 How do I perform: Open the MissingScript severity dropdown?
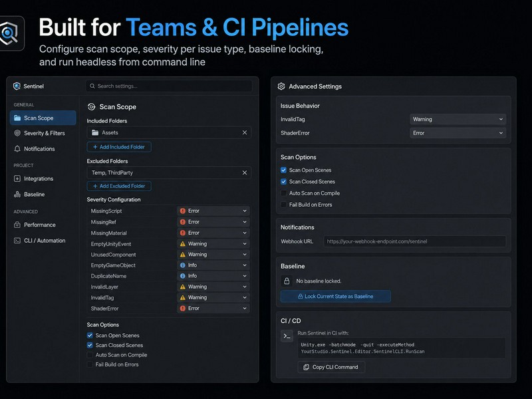[213, 211]
